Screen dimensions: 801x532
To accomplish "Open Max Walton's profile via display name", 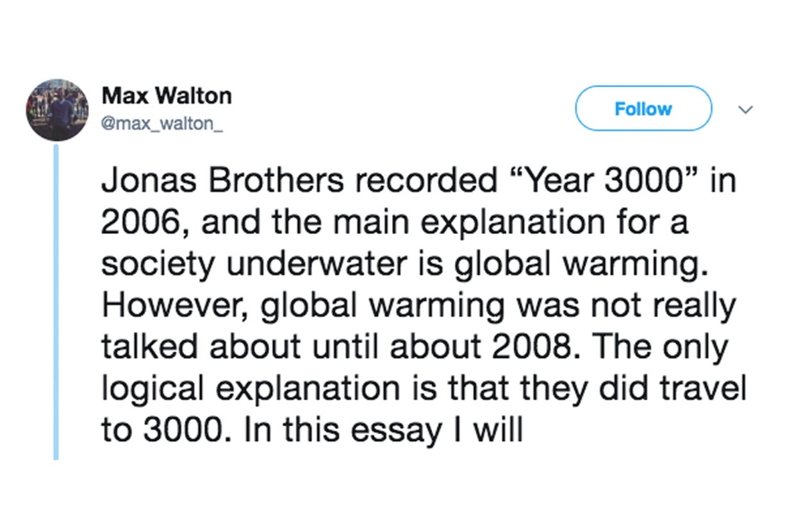I will (167, 95).
